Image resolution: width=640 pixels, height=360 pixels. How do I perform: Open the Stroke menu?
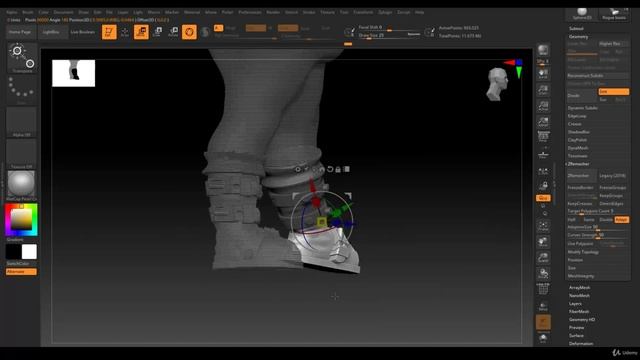309,12
